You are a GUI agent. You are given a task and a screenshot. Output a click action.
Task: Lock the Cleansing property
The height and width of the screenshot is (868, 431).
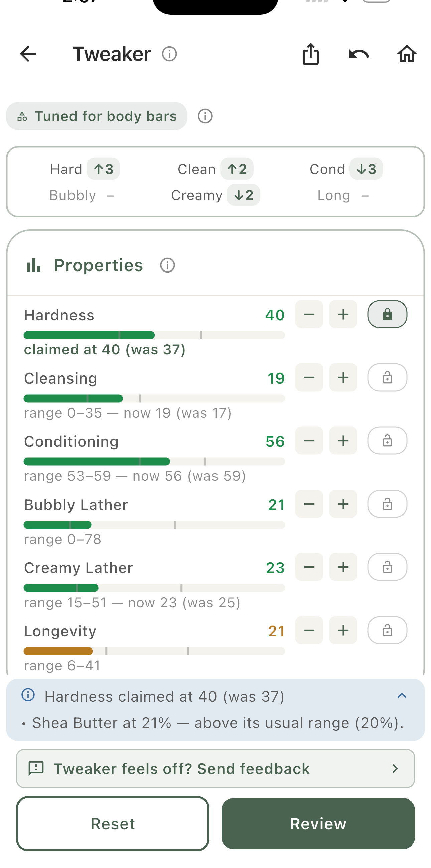[387, 377]
